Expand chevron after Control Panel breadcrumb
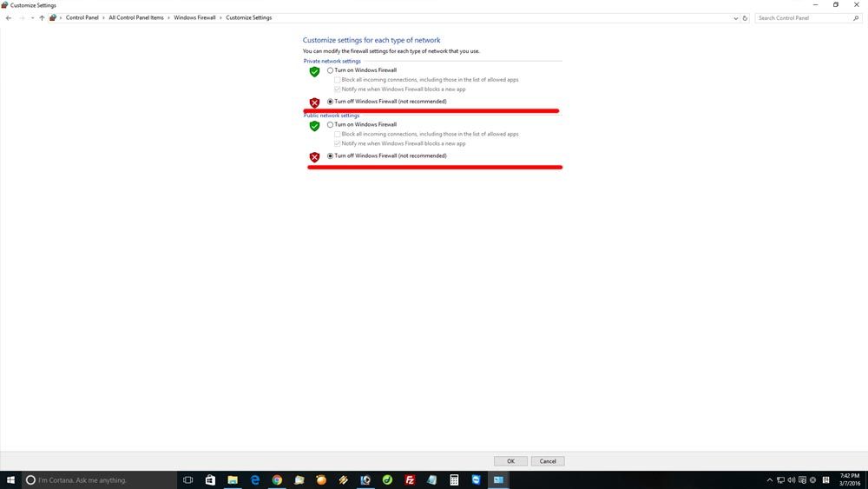868x489 pixels. pos(103,17)
